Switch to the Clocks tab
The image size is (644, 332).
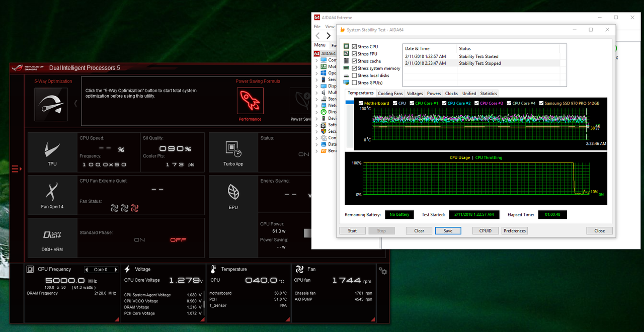452,94
